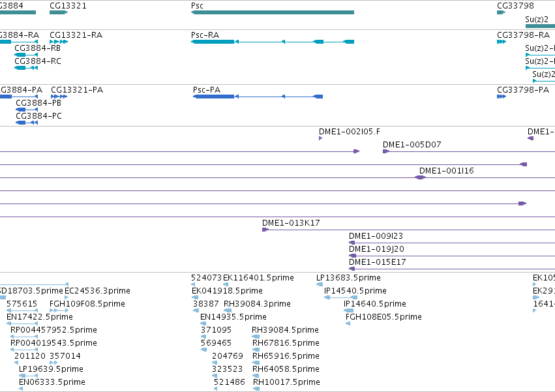Select the LP13683.5prime EST label
The image size is (555, 392).
[x=348, y=278]
